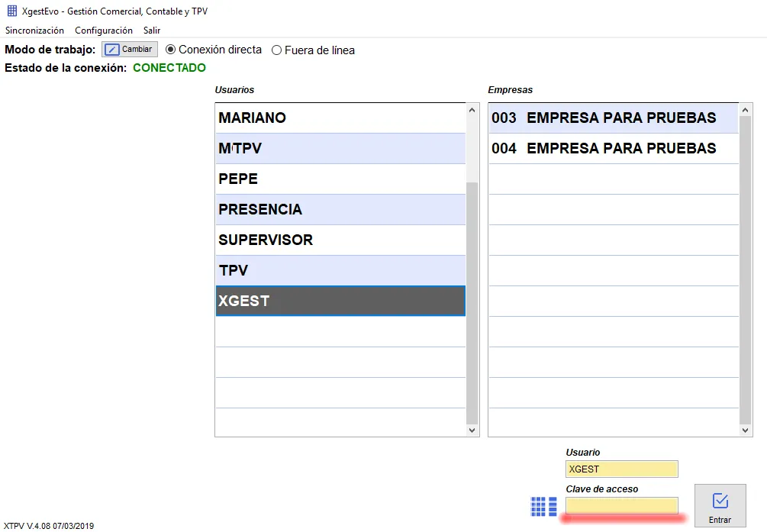The image size is (767, 532).
Task: Click the Cambiar work mode button
Action: [130, 50]
